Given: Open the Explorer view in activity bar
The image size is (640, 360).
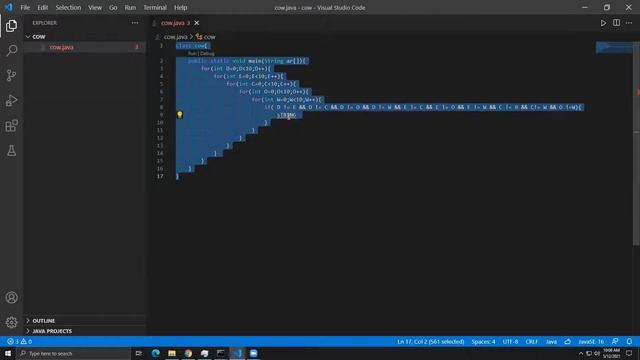Looking at the screenshot, I should pyautogui.click(x=11, y=26).
